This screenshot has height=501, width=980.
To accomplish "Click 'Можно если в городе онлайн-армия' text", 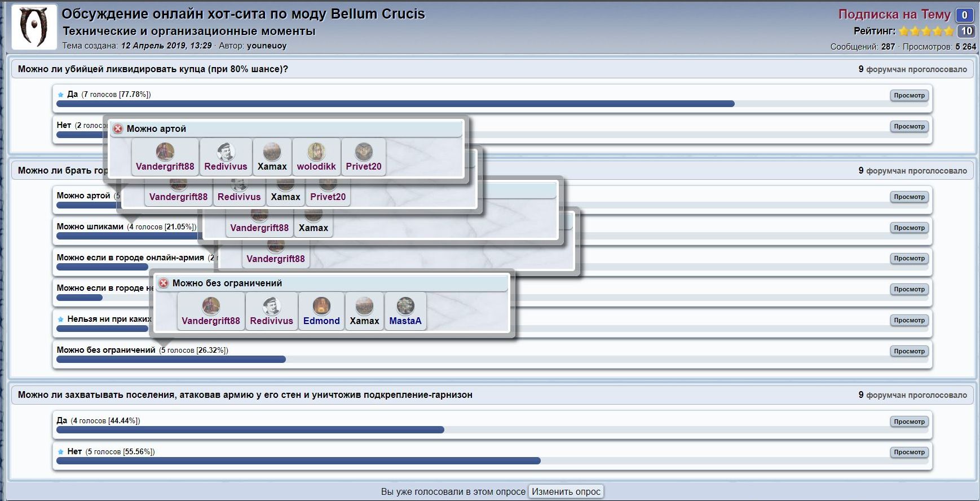I will 130,258.
